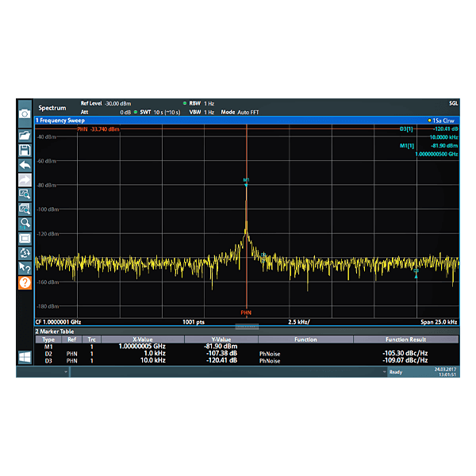
Task: Click the Att 0 dB setting
Action: (x=106, y=113)
